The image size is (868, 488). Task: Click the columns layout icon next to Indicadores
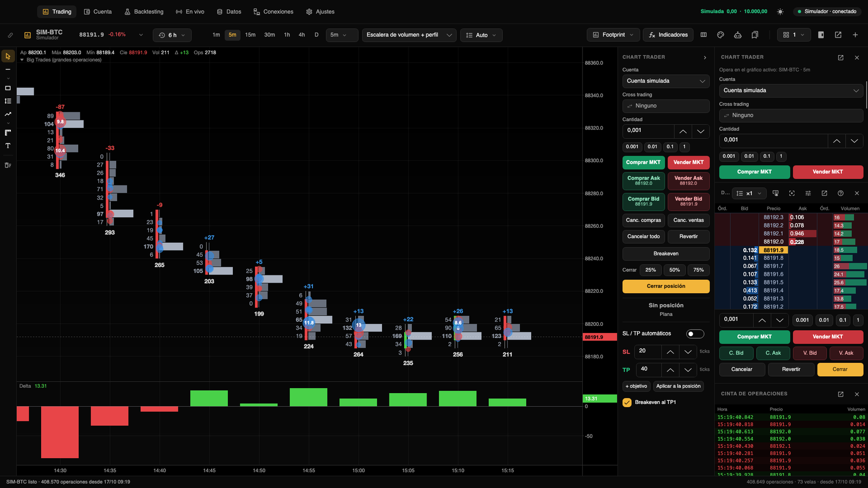(x=704, y=35)
